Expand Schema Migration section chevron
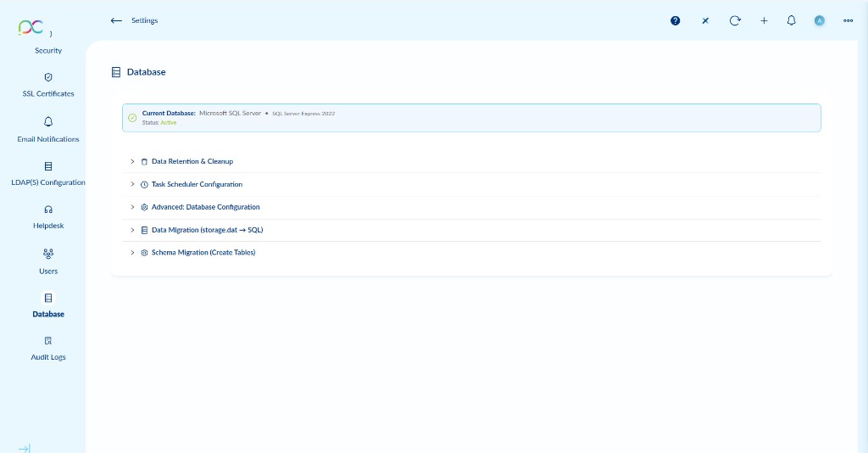This screenshot has height=453, width=868. (132, 252)
